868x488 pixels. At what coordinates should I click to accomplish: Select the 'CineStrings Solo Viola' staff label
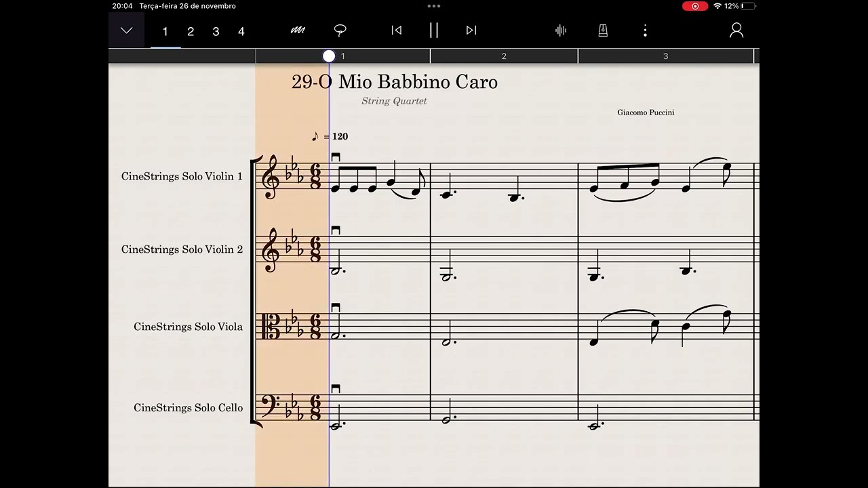pyautogui.click(x=188, y=327)
